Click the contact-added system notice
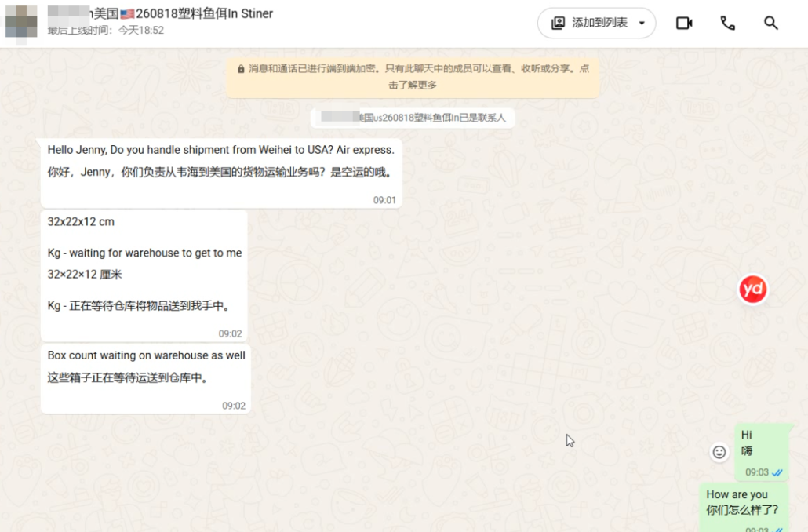Viewport: 808px width, 532px height. [x=413, y=118]
